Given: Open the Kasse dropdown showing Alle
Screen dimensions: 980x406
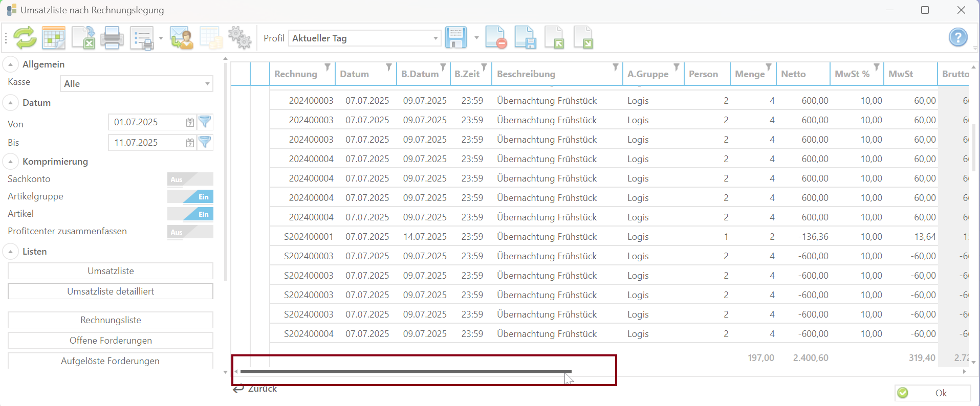Looking at the screenshot, I should pyautogui.click(x=136, y=84).
